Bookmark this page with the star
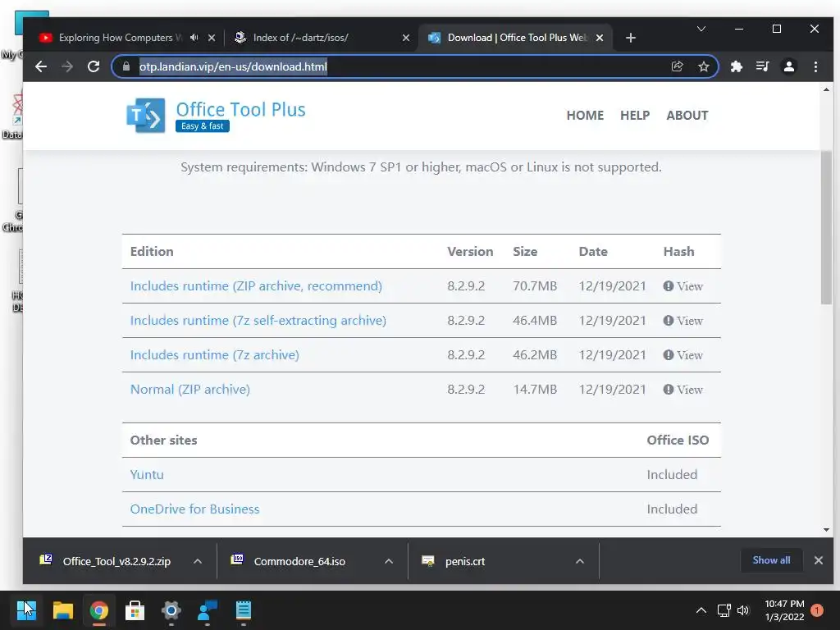This screenshot has height=630, width=840. click(703, 66)
